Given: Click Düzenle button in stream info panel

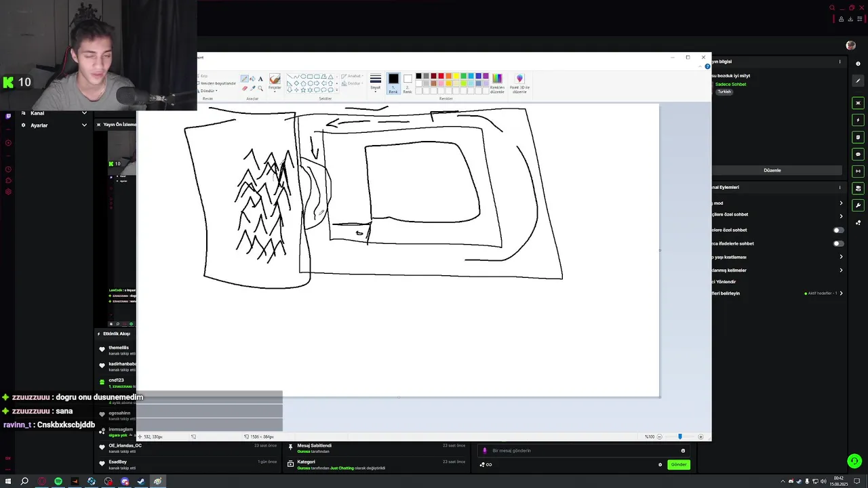Looking at the screenshot, I should pos(772,170).
